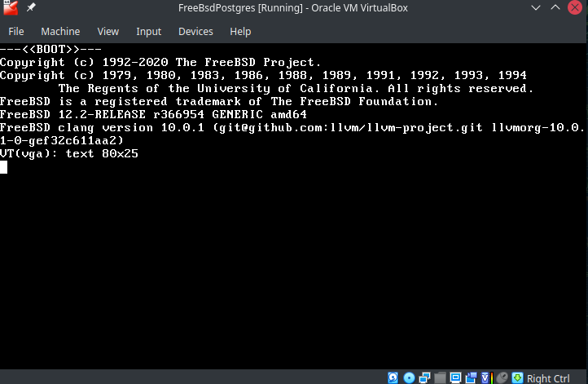The image size is (588, 384).
Task: Click the VirtualBox window app icon
Action: (11, 8)
